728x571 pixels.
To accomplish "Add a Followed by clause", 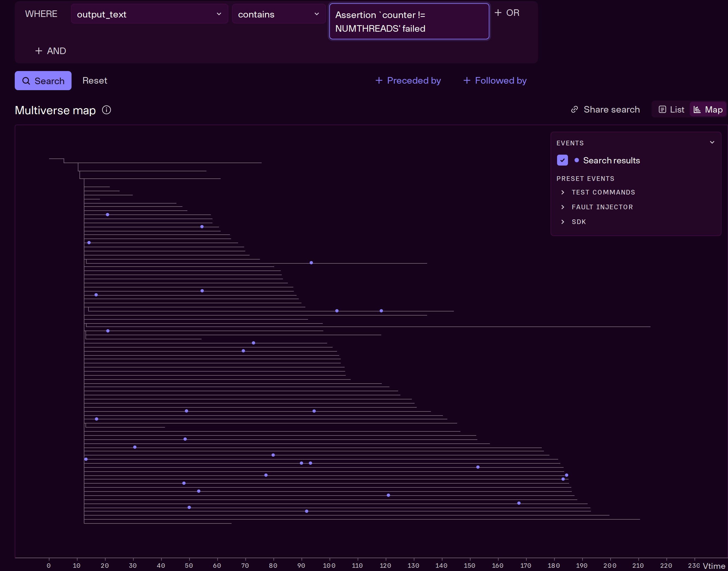I will [x=495, y=81].
